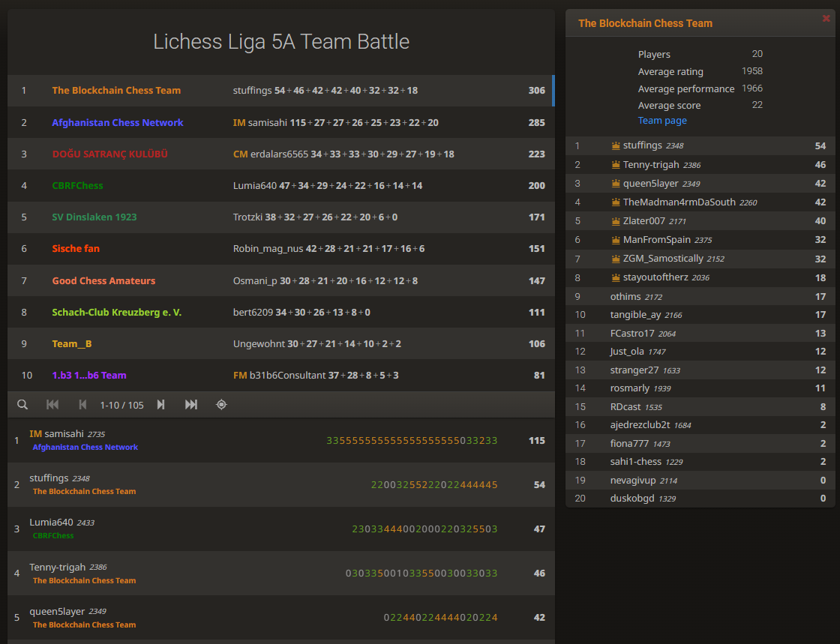
Task: Click Ungewohnt in Team__B row
Action: pos(259,344)
